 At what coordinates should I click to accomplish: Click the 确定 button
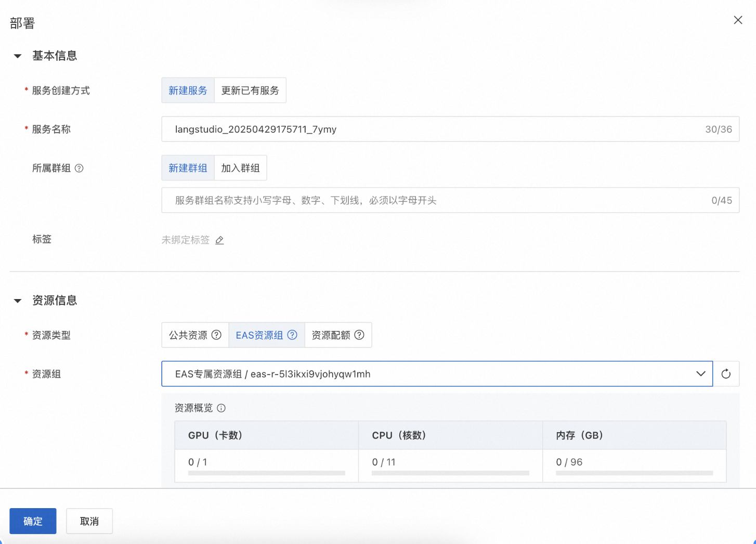click(33, 521)
